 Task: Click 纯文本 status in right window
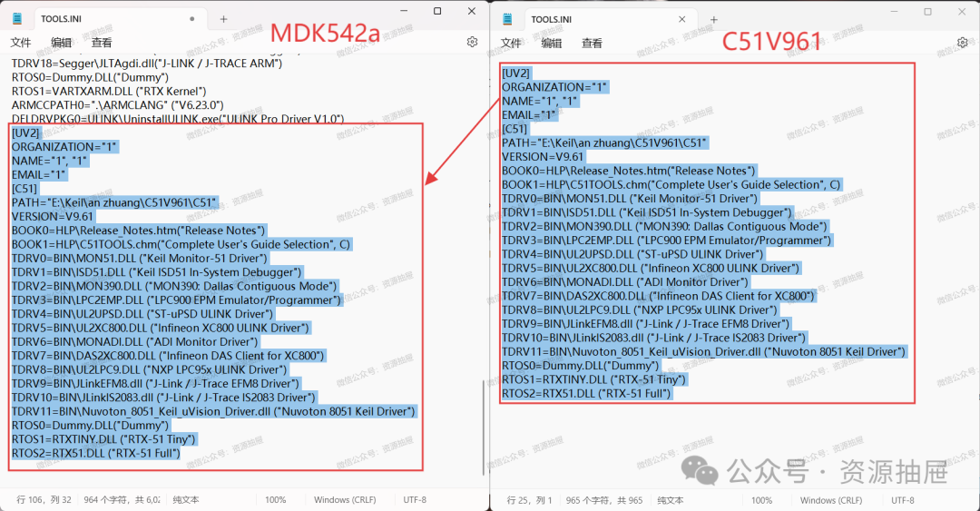tap(670, 500)
